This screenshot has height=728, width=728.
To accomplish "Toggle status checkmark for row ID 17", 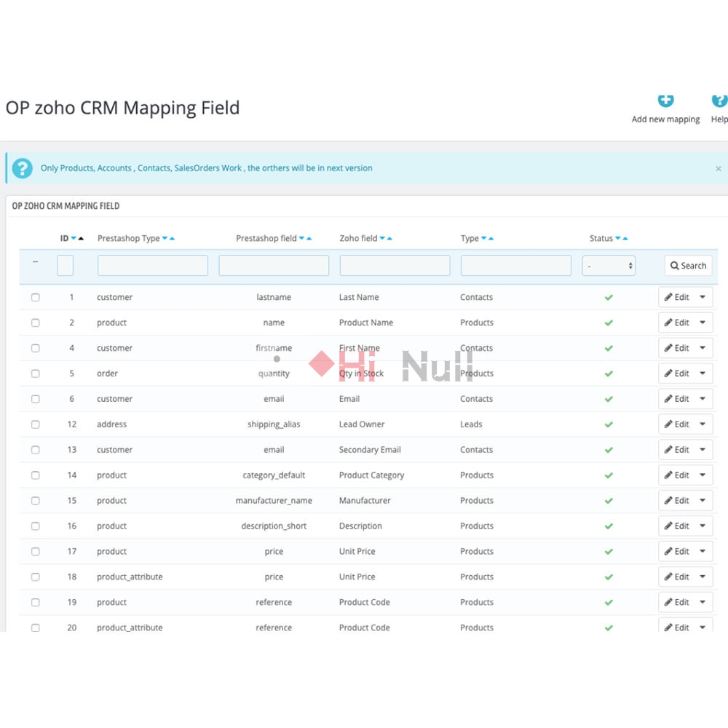I will pos(609,552).
